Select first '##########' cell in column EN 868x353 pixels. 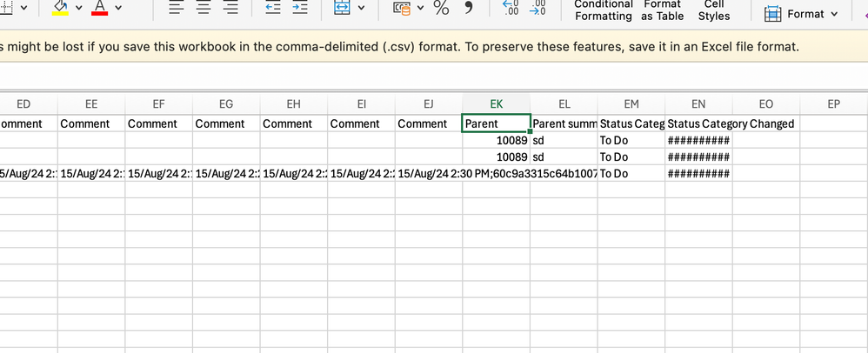699,140
